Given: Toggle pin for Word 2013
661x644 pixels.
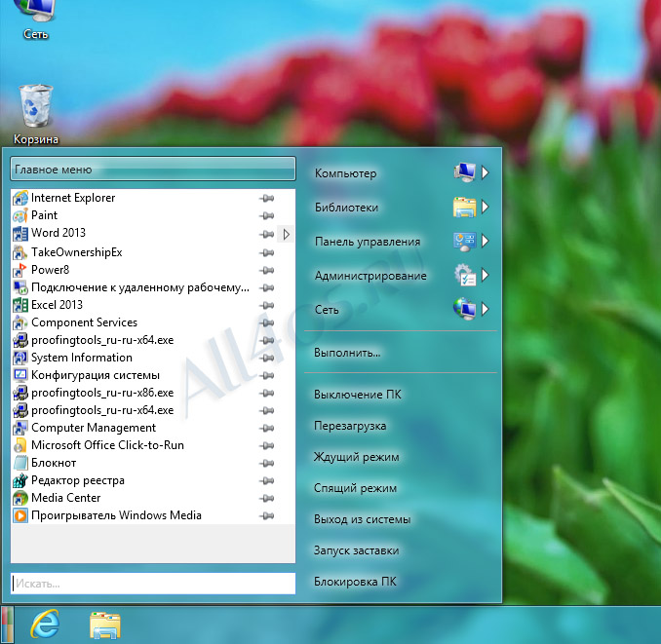Looking at the screenshot, I should click(x=266, y=234).
